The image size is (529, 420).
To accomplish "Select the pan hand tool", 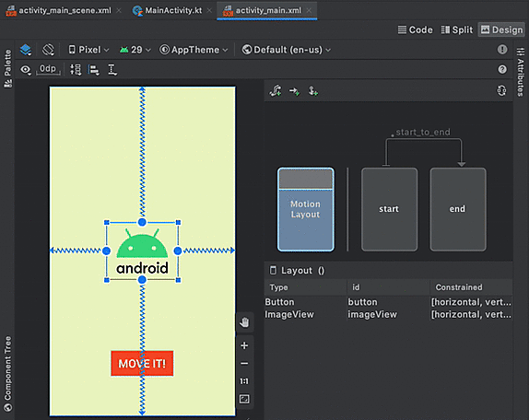I will tap(244, 322).
